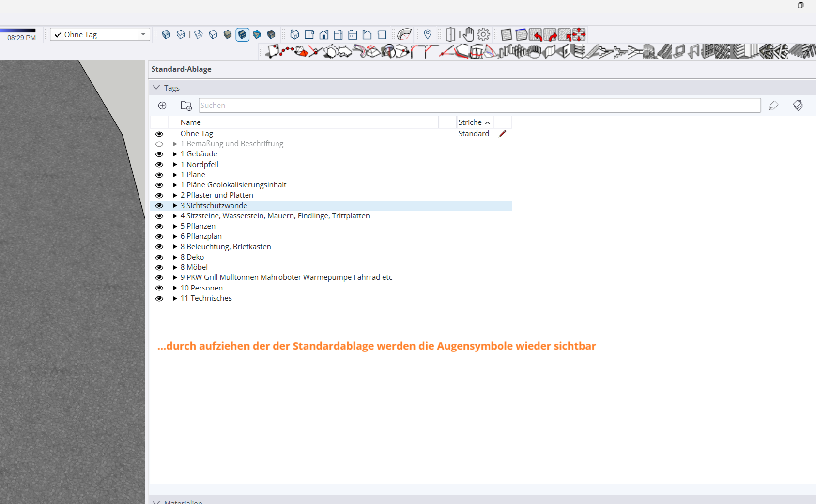Click the Name column header

pos(191,122)
